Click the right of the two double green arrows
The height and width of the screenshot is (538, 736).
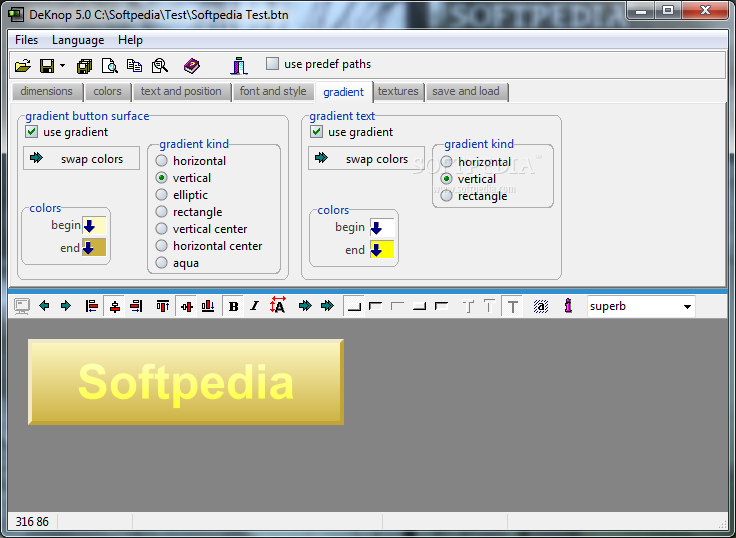pyautogui.click(x=327, y=306)
